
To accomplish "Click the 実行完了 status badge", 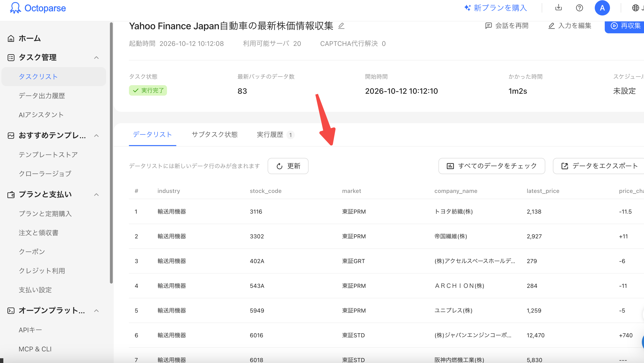I will [x=148, y=90].
